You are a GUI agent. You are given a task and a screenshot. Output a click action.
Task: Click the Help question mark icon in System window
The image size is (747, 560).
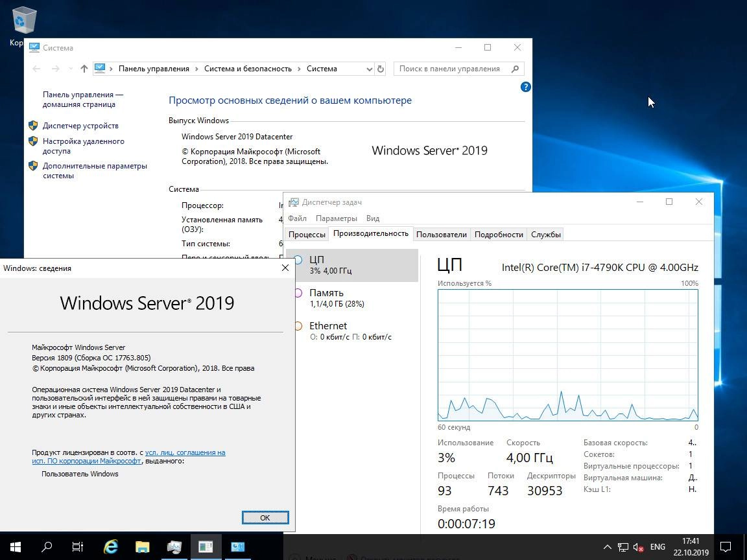pyautogui.click(x=525, y=87)
